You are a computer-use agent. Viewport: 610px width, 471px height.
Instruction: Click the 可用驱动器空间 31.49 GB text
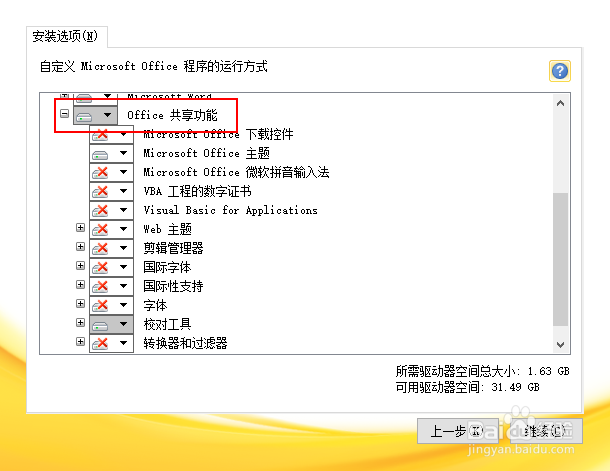click(x=468, y=387)
